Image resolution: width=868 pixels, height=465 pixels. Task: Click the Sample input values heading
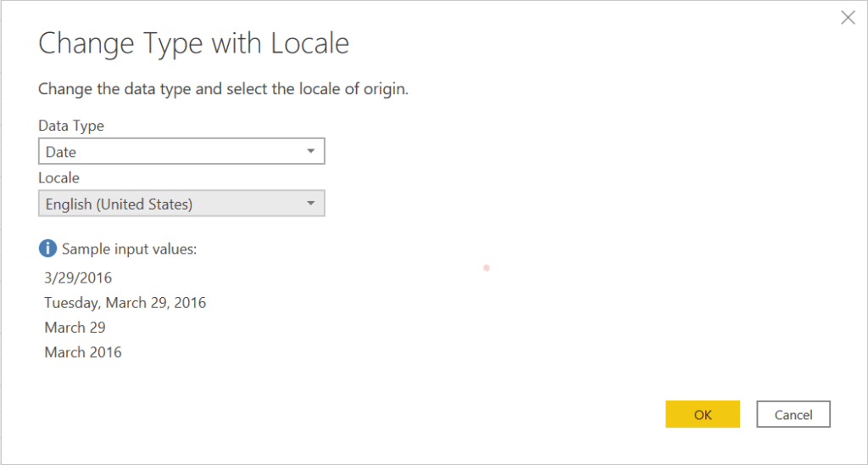[x=129, y=249]
